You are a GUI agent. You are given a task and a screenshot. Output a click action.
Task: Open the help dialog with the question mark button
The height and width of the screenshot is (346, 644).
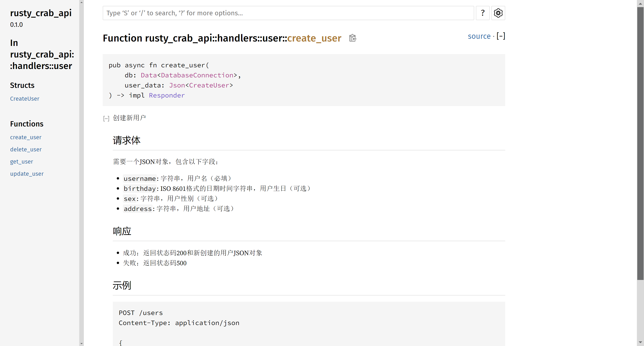point(483,13)
